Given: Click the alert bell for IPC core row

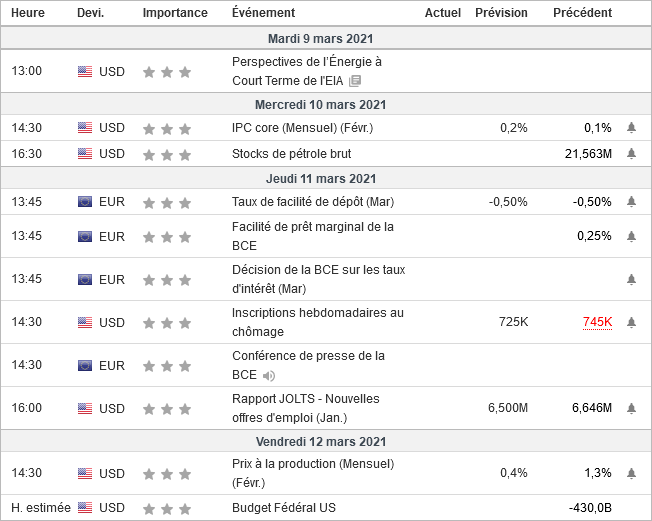Looking at the screenshot, I should [631, 128].
